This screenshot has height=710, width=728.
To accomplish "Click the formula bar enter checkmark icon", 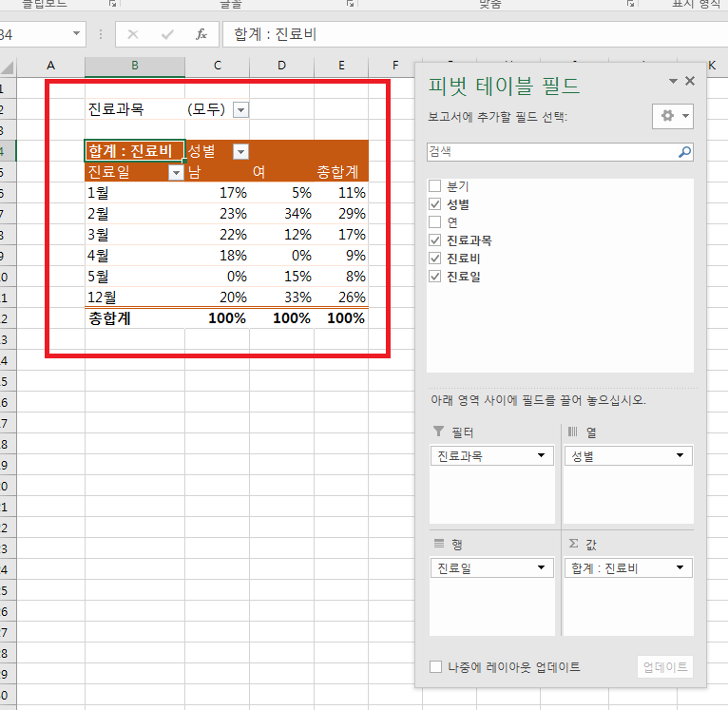I will click(x=167, y=34).
